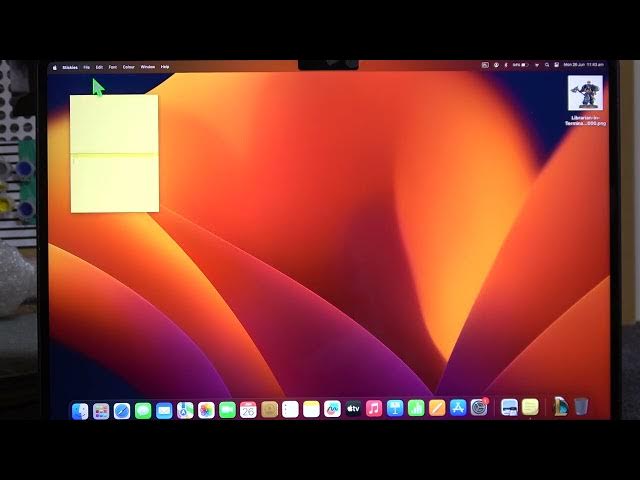This screenshot has height=480, width=640.
Task: Open the File menu
Action: coord(87,67)
